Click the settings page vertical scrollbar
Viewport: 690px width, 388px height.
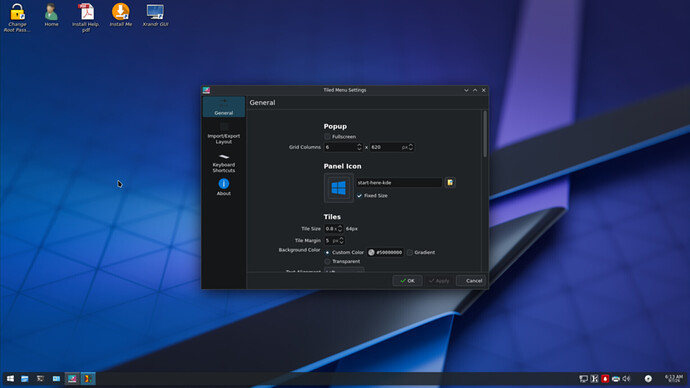point(485,134)
